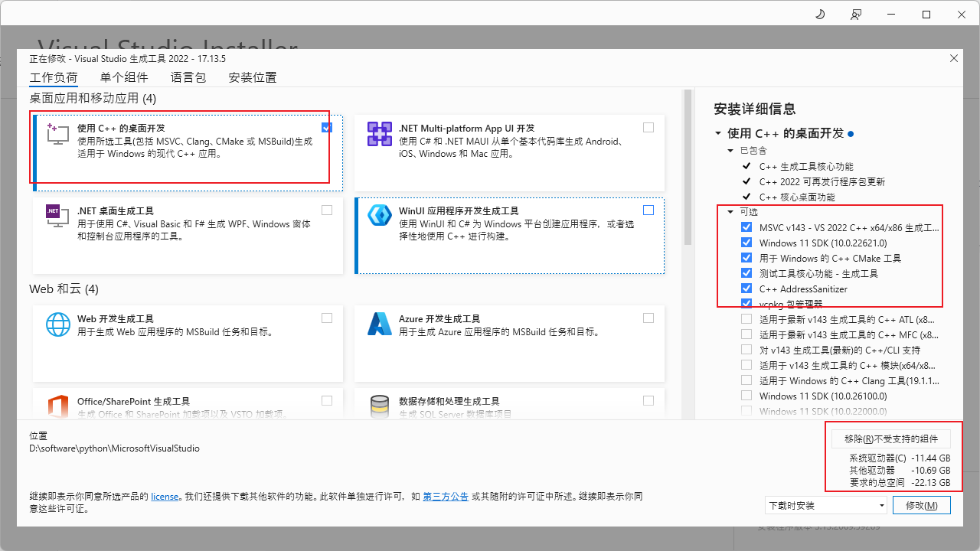Click 移除(R)不受支持的组件 button

pos(891,439)
